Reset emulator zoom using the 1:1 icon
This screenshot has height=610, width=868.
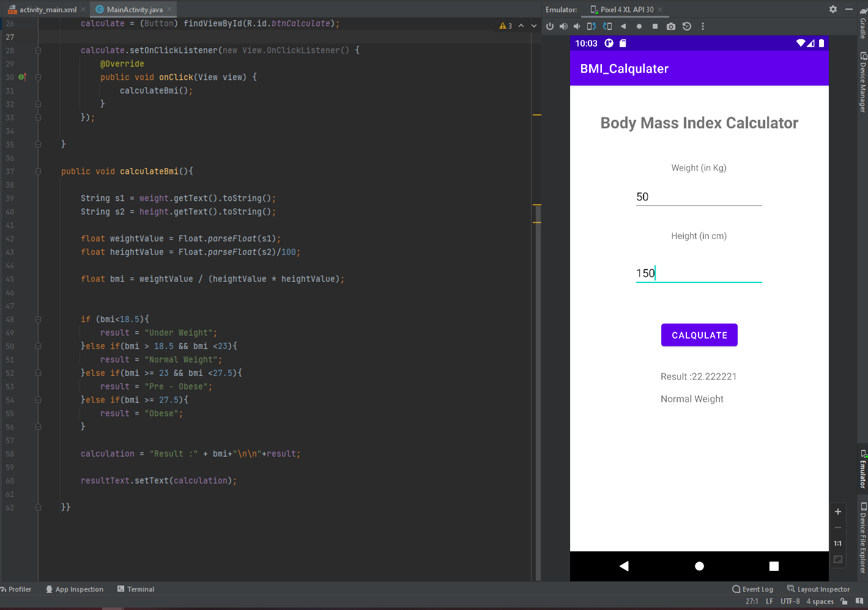(838, 543)
